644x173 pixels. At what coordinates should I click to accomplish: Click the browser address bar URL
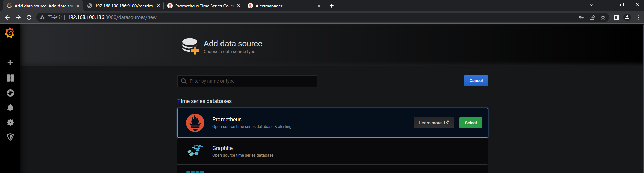tap(112, 17)
